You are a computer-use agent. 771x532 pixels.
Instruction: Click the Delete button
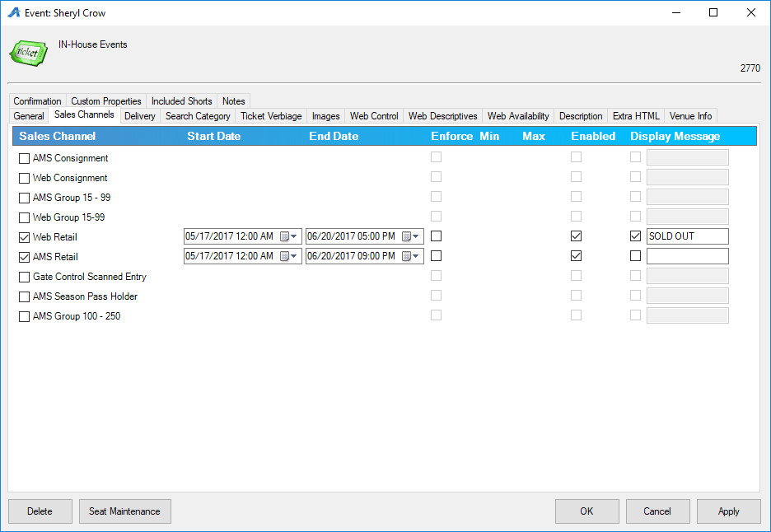40,511
